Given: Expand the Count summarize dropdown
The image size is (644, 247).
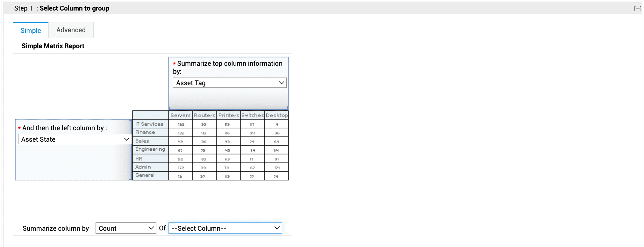Looking at the screenshot, I should (x=126, y=228).
